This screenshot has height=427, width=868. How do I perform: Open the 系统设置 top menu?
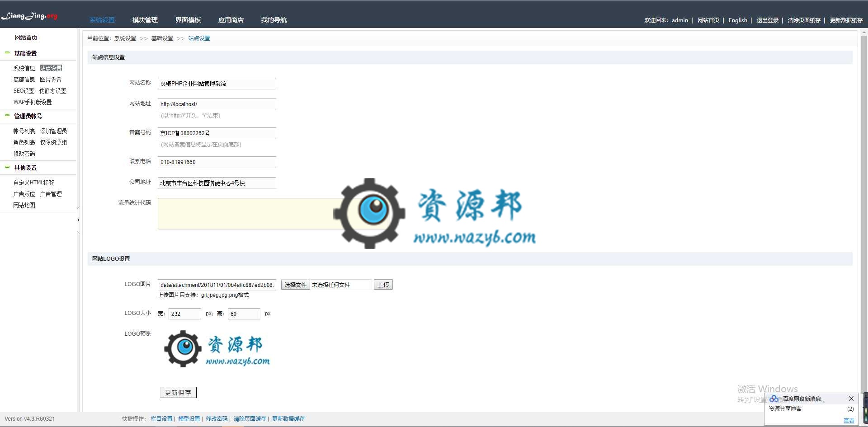pos(102,20)
